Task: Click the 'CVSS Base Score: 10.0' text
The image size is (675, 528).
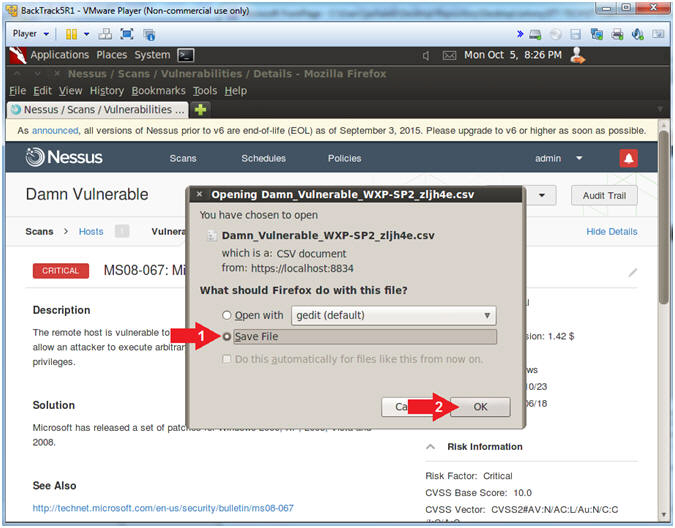Action: tap(478, 493)
